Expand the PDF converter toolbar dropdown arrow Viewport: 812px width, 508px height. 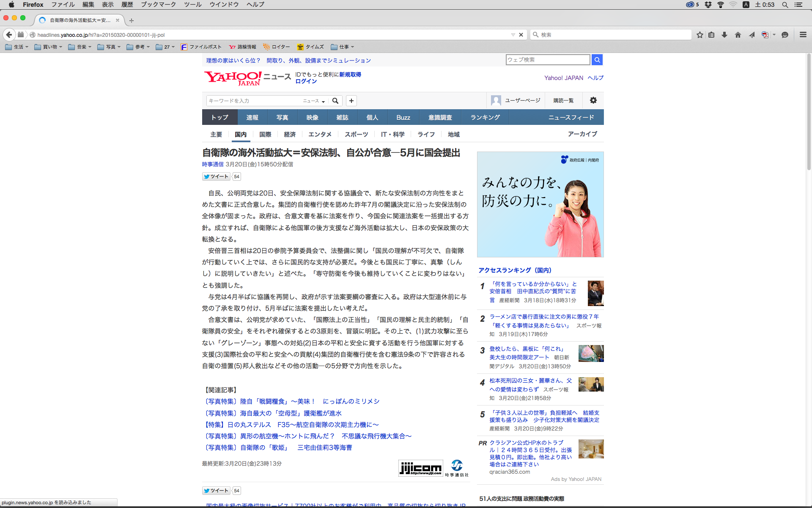pos(774,35)
